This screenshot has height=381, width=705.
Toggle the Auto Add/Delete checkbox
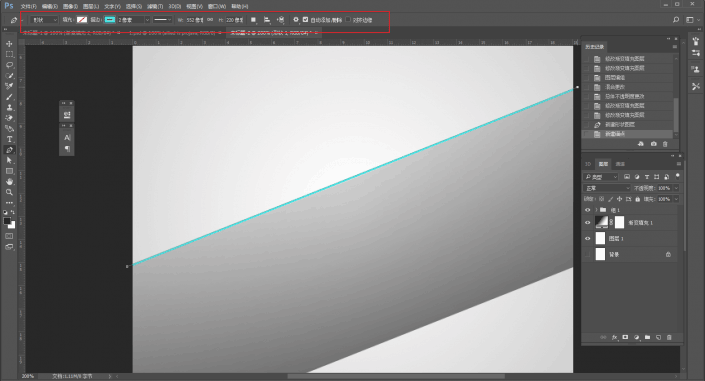coord(306,20)
